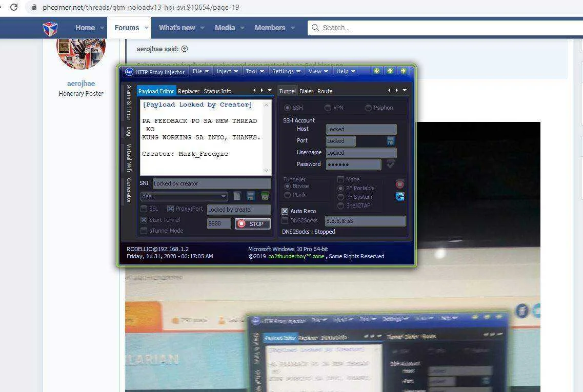Image resolution: width=583 pixels, height=392 pixels.
Task: Switch to the Replacer tab
Action: [189, 91]
